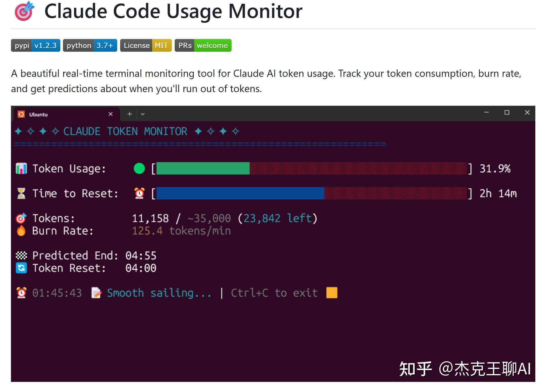
Task: Click the PRs welcome badge
Action: [202, 45]
